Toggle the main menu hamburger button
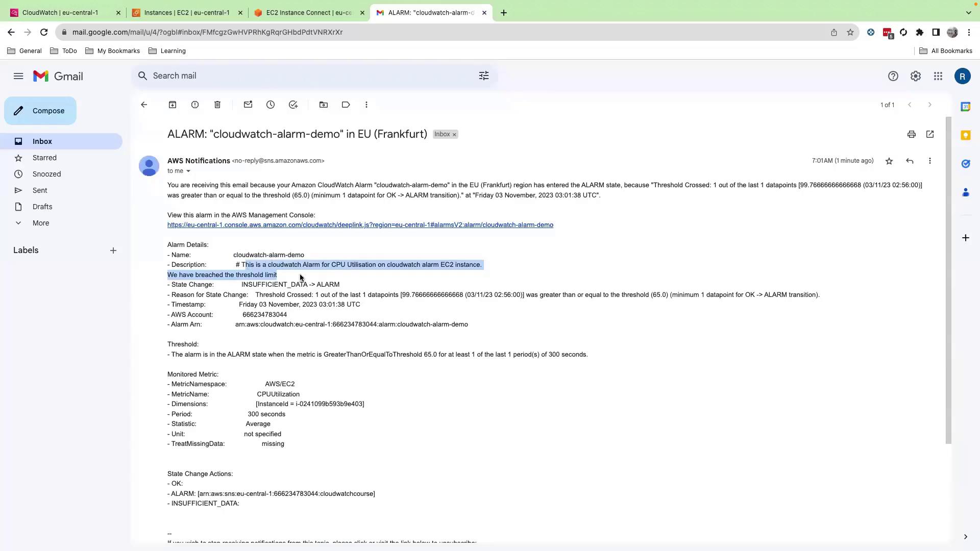 coord(18,76)
